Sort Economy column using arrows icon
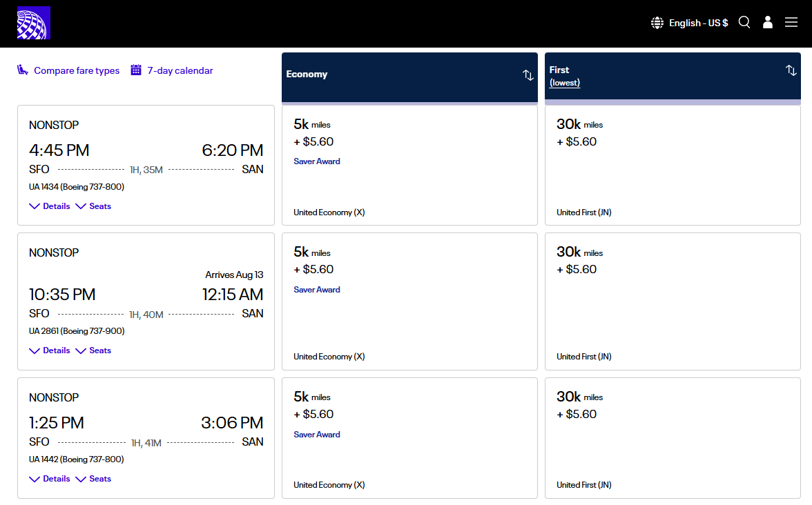 click(528, 75)
